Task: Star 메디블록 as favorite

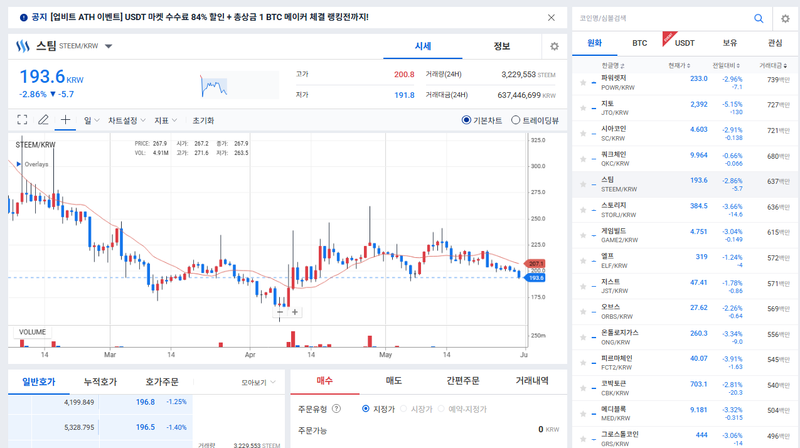Action: (583, 414)
